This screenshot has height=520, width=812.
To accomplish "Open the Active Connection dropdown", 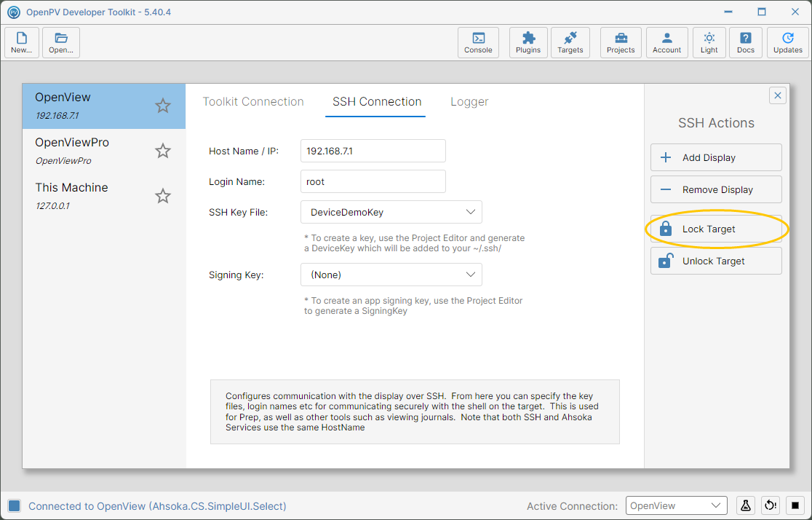I will pos(677,505).
